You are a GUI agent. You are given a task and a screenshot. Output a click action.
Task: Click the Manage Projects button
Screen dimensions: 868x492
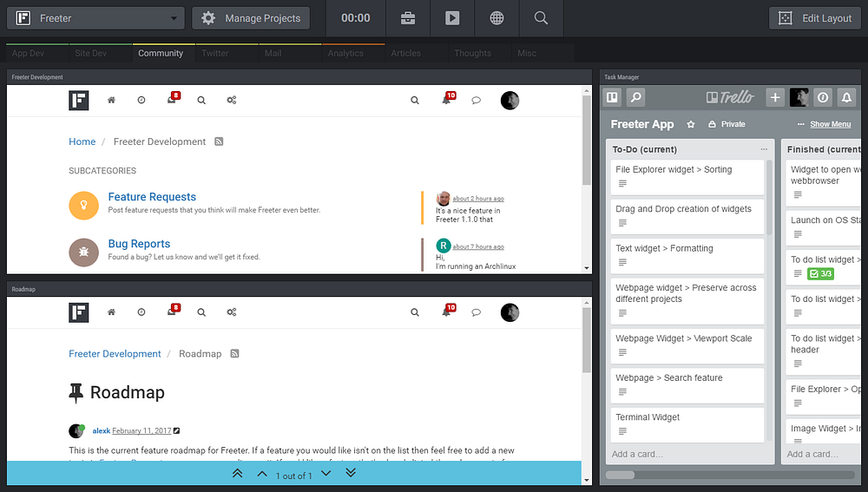(x=251, y=18)
